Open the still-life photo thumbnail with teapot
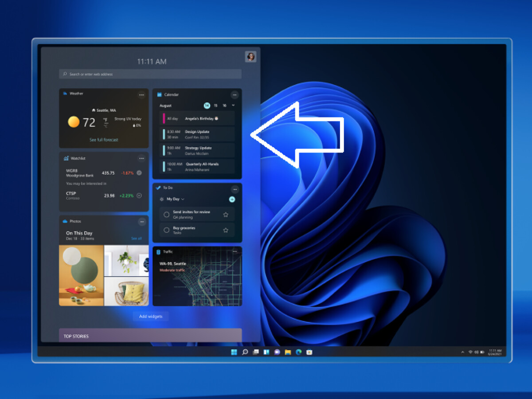This screenshot has width=532, height=399. coord(81,275)
